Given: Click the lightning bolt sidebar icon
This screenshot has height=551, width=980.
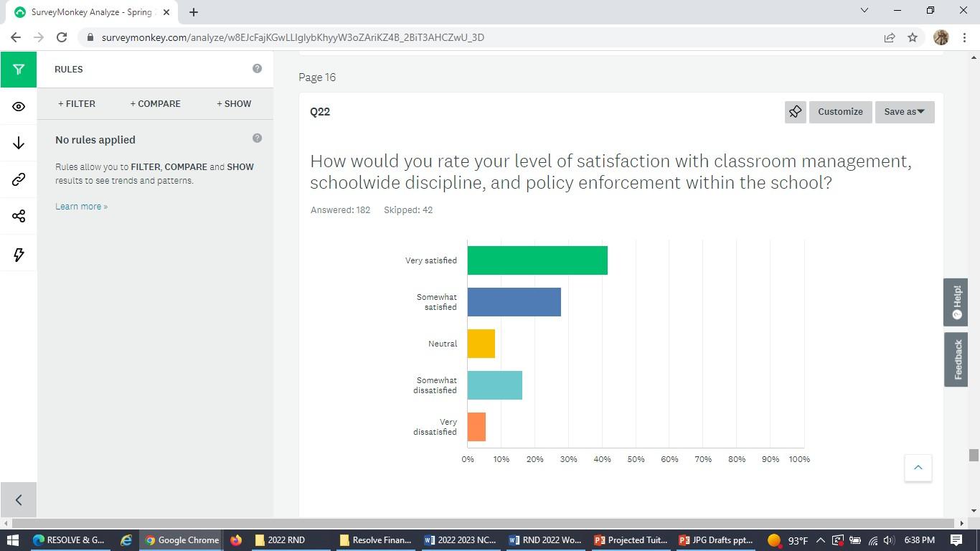Looking at the screenshot, I should [19, 254].
